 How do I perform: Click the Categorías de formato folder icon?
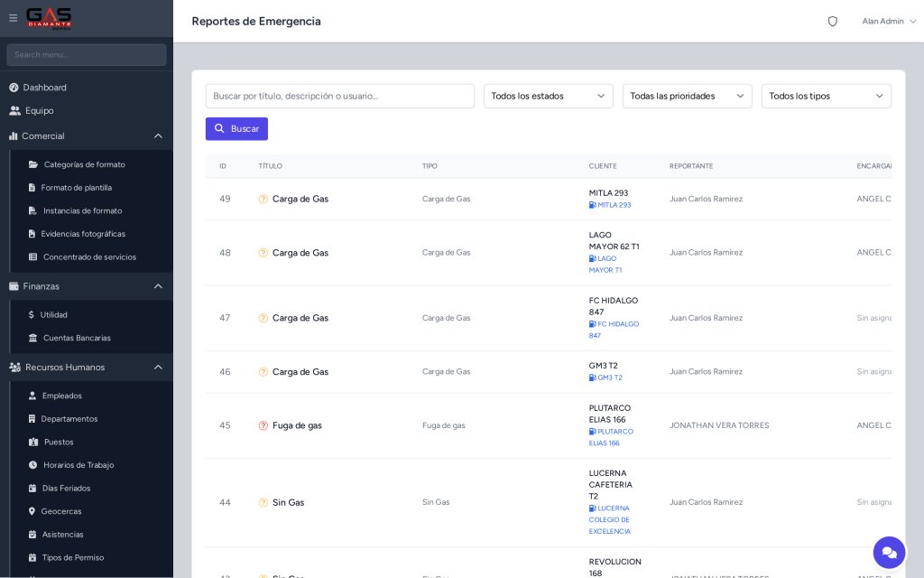tap(33, 164)
